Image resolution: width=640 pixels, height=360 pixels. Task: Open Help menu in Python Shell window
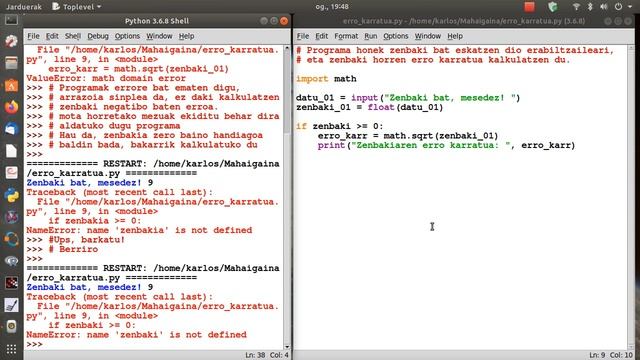coord(186,36)
